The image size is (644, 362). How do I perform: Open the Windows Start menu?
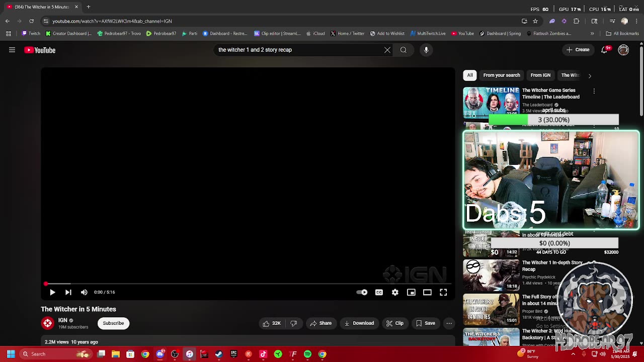pyautogui.click(x=11, y=354)
